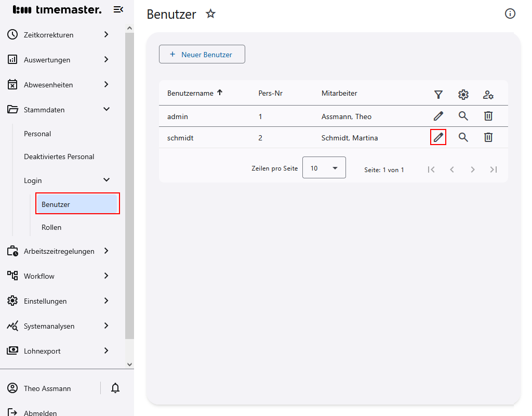The width and height of the screenshot is (532, 416).
Task: Open notifications bell icon
Action: click(115, 388)
